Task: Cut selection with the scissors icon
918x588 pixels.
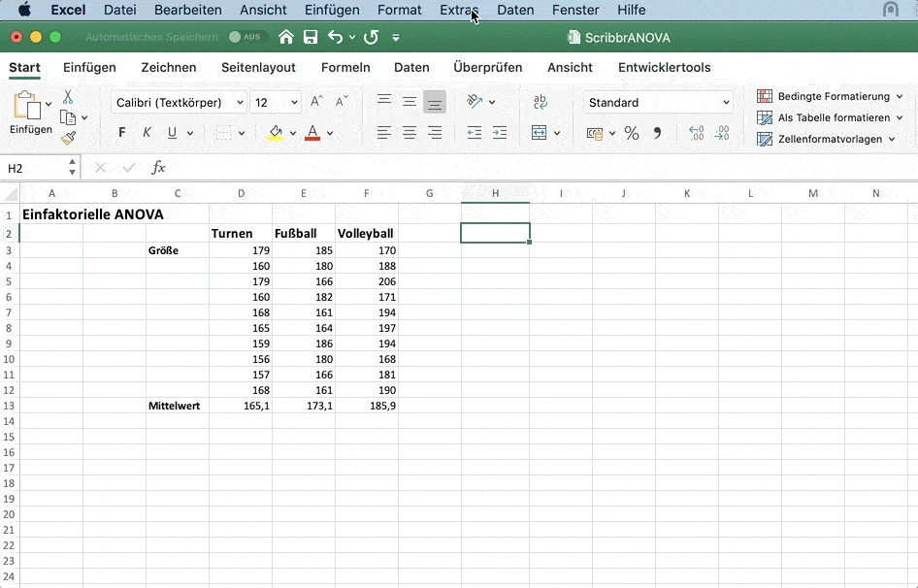Action: [68, 97]
